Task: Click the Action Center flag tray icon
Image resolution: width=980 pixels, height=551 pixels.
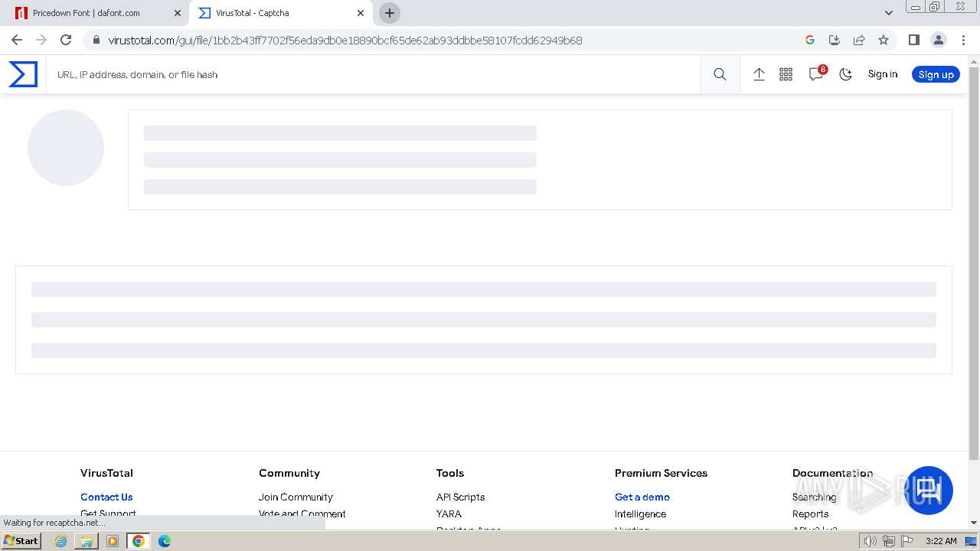Action: [906, 541]
